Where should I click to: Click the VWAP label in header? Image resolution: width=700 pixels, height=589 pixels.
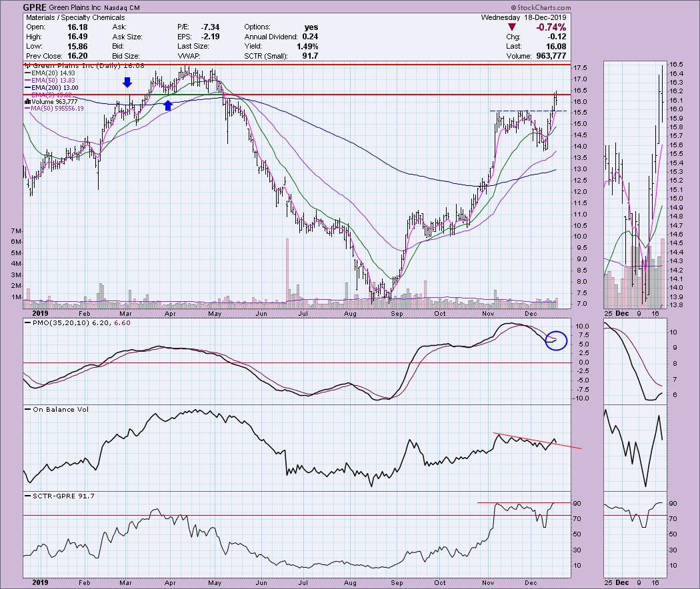click(x=189, y=56)
